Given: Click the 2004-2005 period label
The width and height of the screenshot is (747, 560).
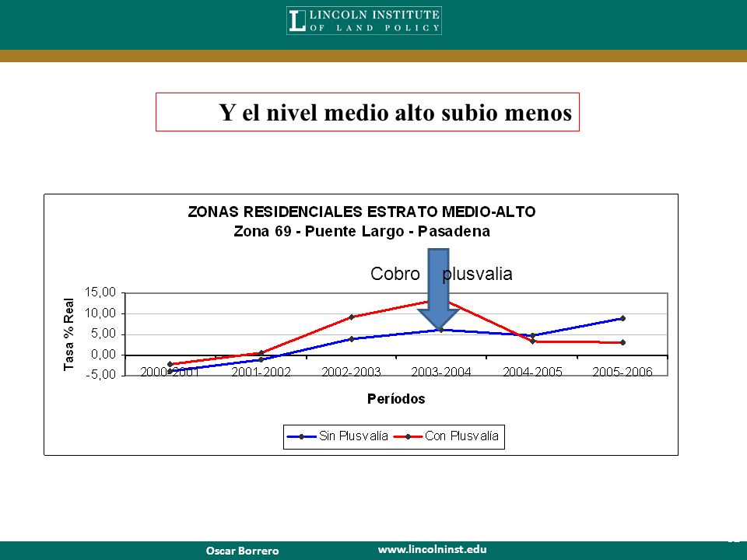Looking at the screenshot, I should [x=532, y=372].
